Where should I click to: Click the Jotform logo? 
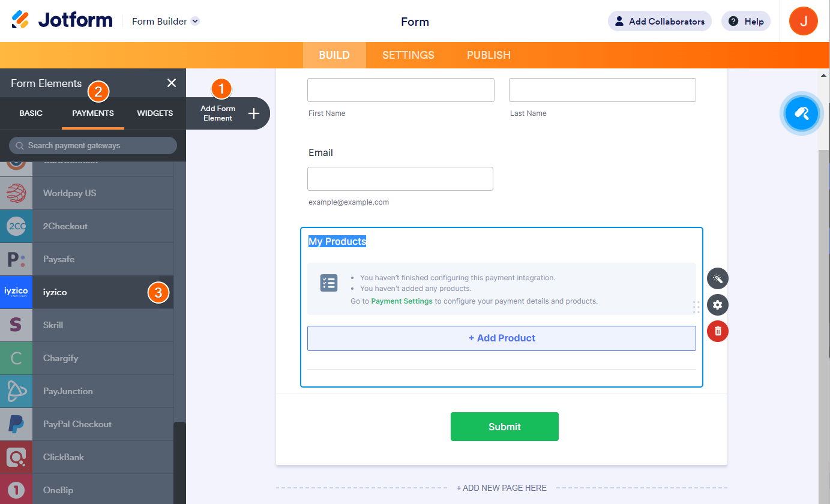[x=62, y=20]
